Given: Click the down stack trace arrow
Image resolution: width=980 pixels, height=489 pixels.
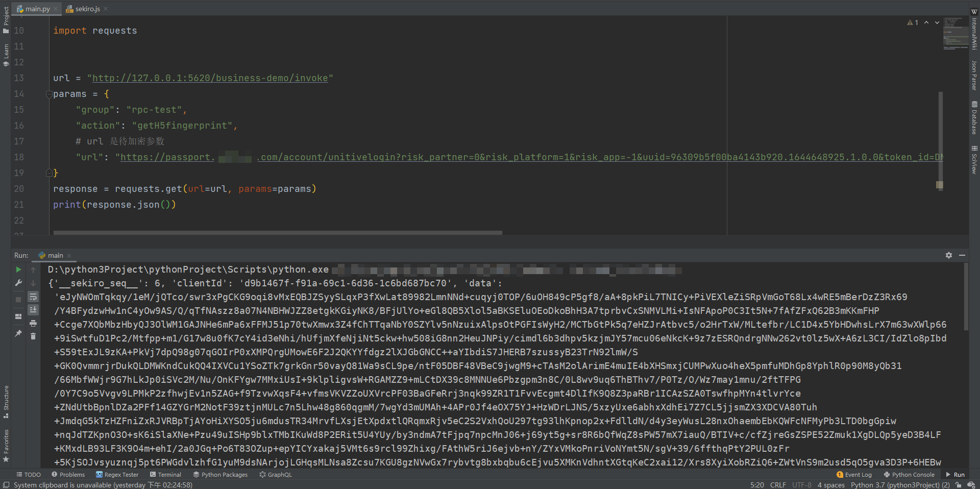Looking at the screenshot, I should pos(33,283).
